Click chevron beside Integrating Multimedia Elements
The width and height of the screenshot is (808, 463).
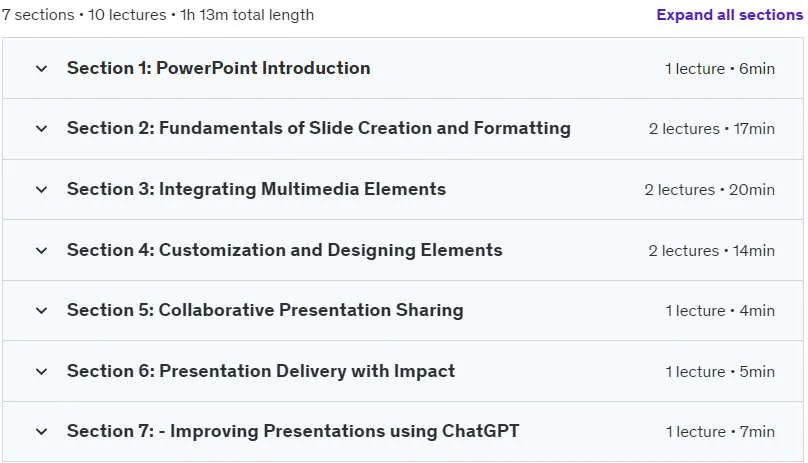(x=41, y=190)
